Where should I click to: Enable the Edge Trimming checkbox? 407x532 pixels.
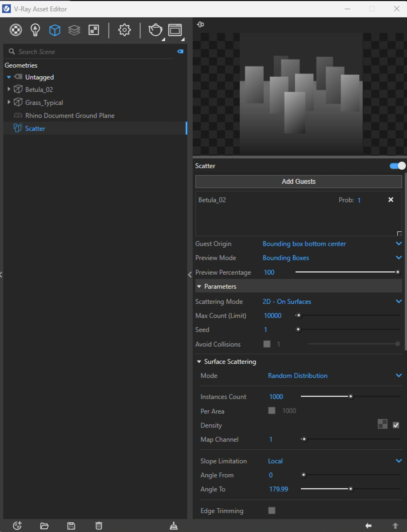coord(272,510)
